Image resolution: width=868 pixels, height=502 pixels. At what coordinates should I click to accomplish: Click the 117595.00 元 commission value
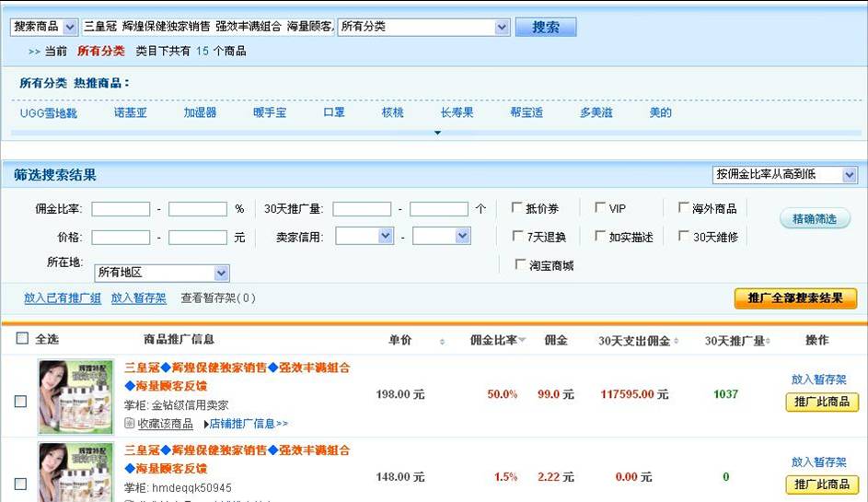click(x=634, y=394)
